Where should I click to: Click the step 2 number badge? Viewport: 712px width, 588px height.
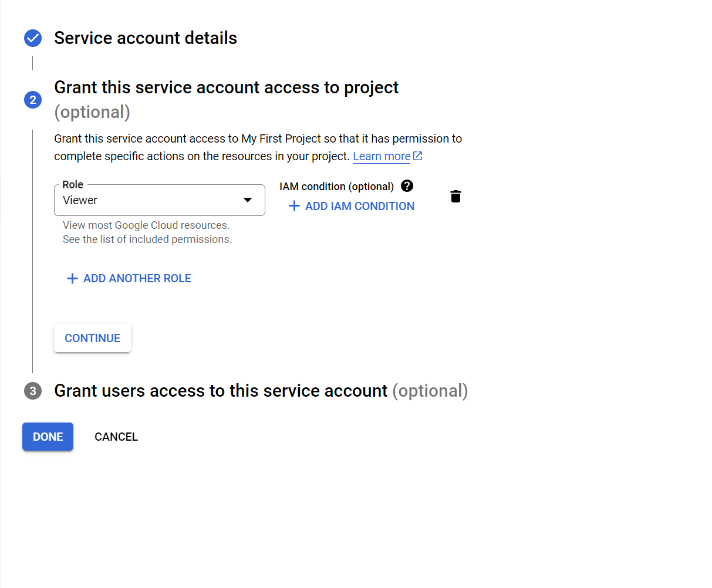[x=33, y=100]
